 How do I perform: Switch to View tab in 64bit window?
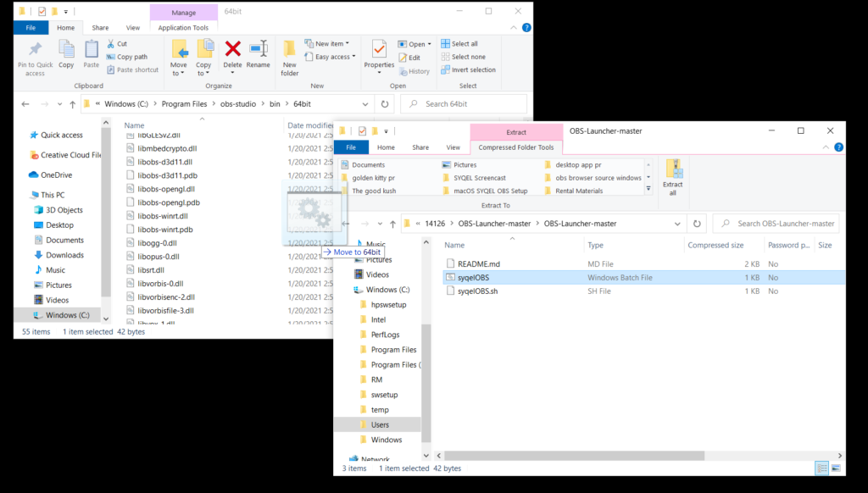pos(133,28)
